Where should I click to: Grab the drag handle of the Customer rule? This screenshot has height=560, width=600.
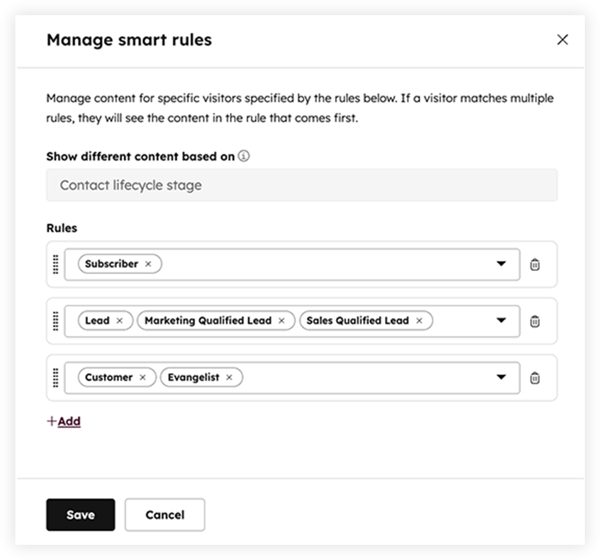pos(55,377)
